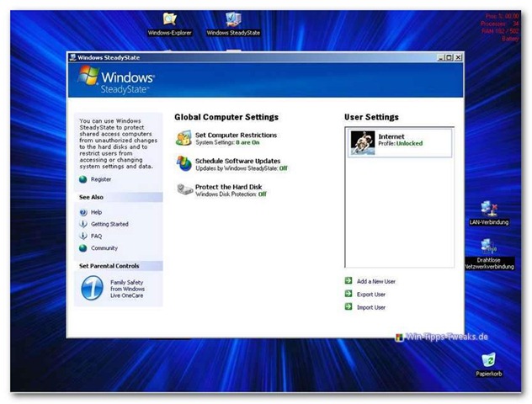The height and width of the screenshot is (404, 532).
Task: Click 'Updates by Windows SteadyState: Off' text
Action: [242, 168]
